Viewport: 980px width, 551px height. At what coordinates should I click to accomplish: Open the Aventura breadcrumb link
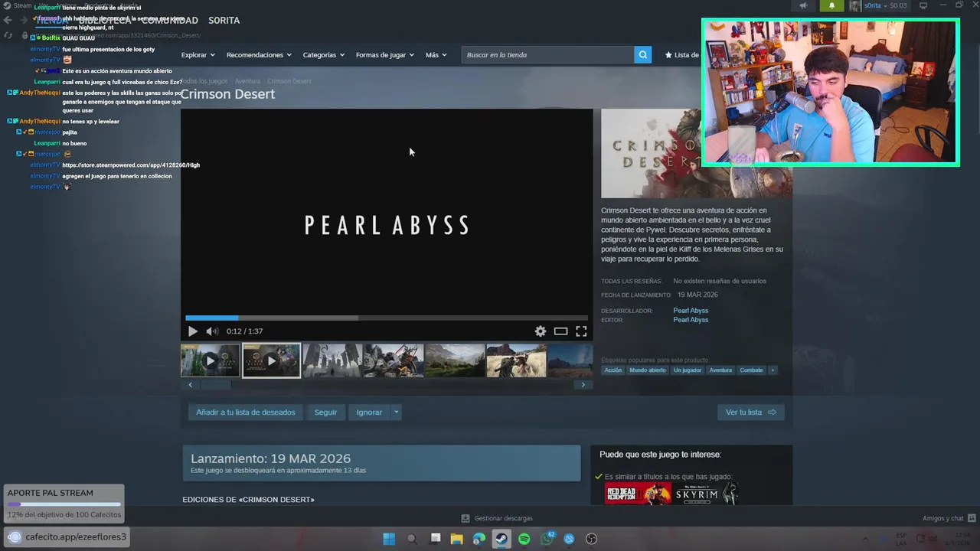click(247, 81)
